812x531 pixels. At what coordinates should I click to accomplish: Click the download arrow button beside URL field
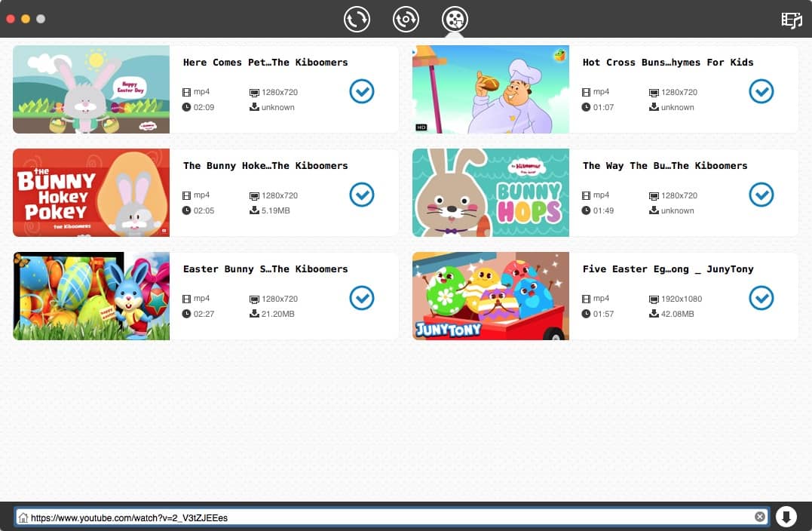pyautogui.click(x=786, y=517)
